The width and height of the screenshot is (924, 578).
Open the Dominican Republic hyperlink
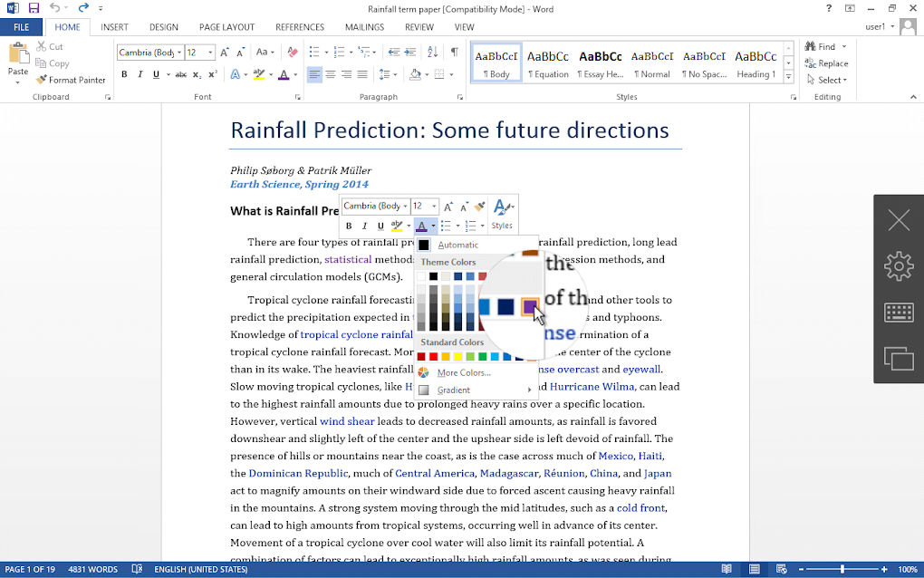(298, 473)
